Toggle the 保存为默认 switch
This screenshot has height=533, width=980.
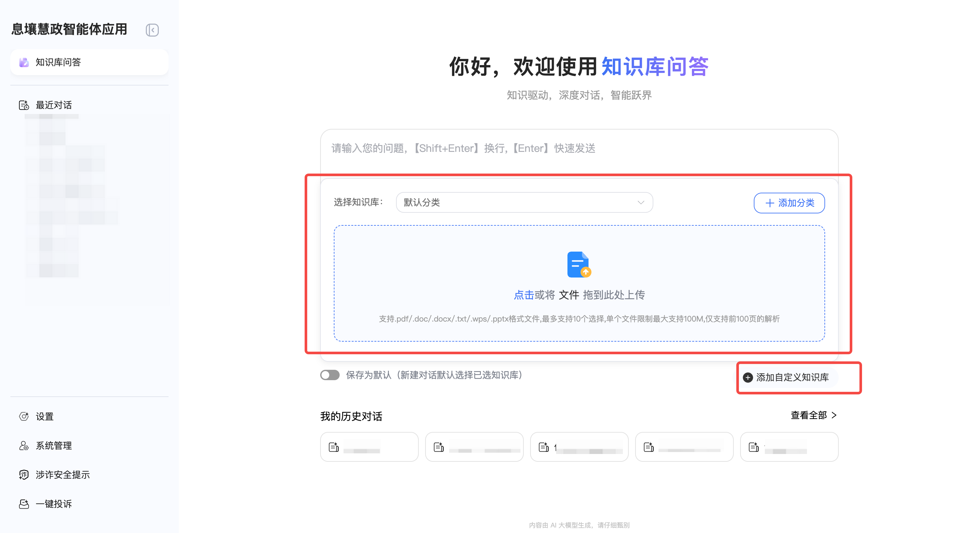click(330, 375)
